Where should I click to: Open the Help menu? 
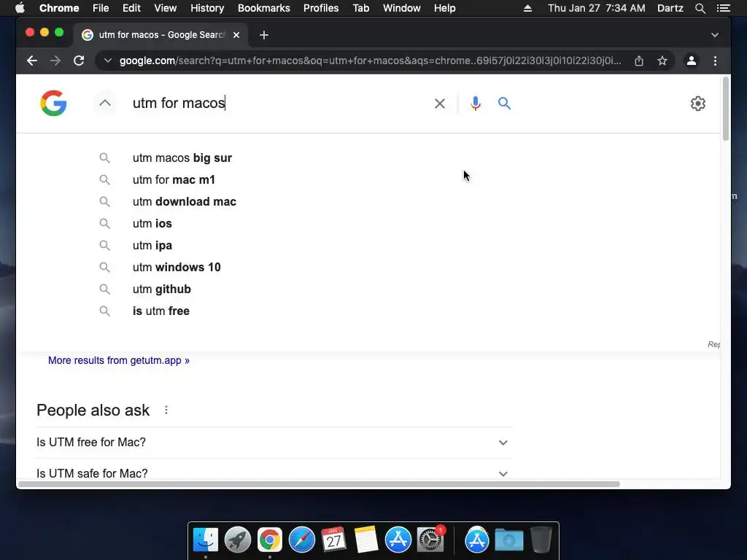click(x=444, y=8)
